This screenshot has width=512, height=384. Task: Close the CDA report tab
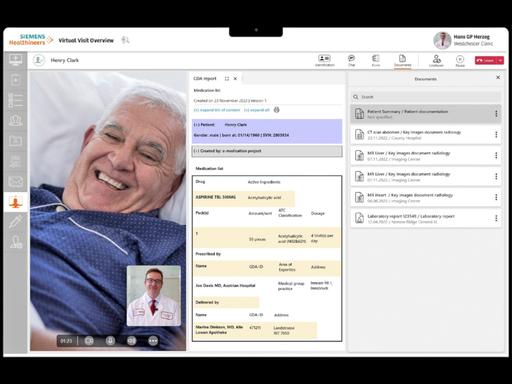pyautogui.click(x=235, y=79)
